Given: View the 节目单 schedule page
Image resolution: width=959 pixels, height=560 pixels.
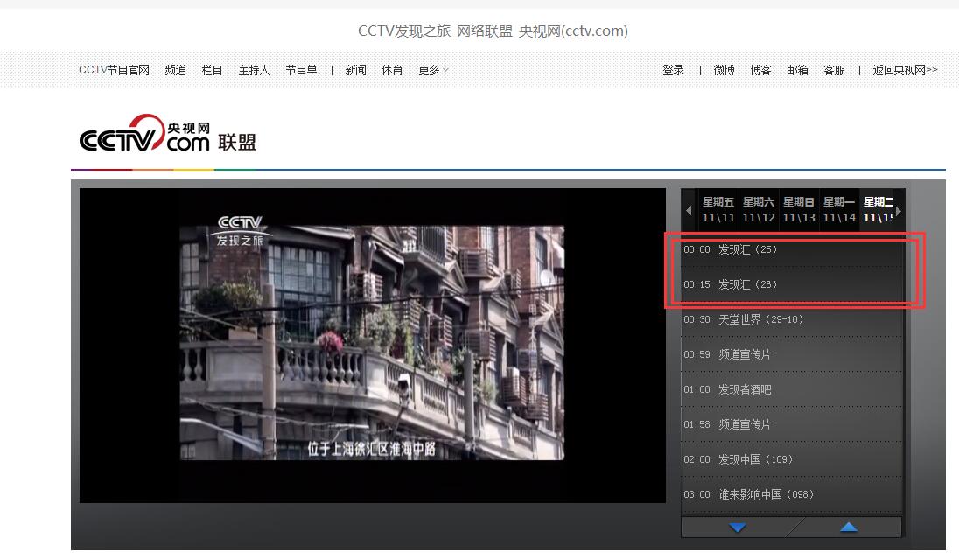Looking at the screenshot, I should [x=301, y=70].
